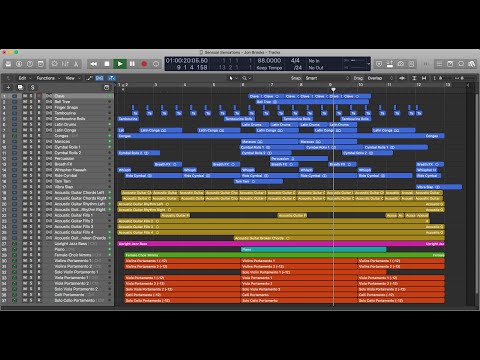Viewport: 480px width, 360px height.
Task: Click the green Female Choir Mmms region
Action: (x=284, y=255)
